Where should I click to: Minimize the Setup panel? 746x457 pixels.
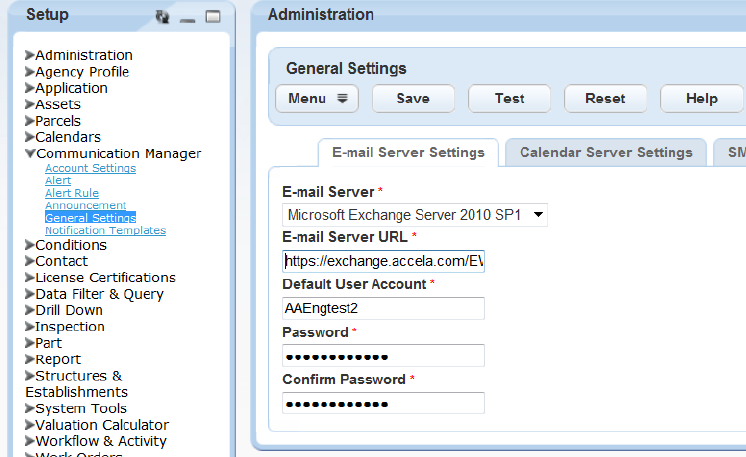188,17
